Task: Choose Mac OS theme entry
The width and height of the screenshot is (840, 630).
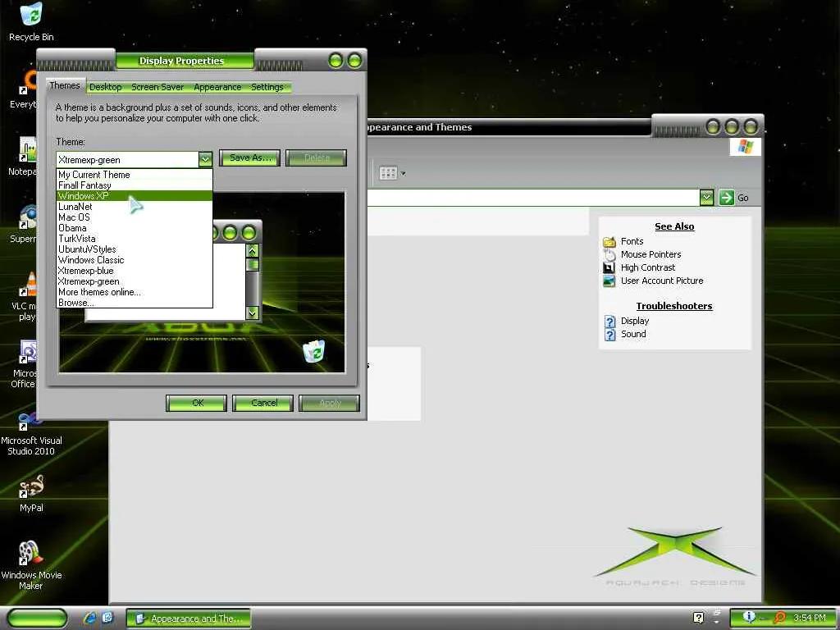Action: click(x=135, y=217)
